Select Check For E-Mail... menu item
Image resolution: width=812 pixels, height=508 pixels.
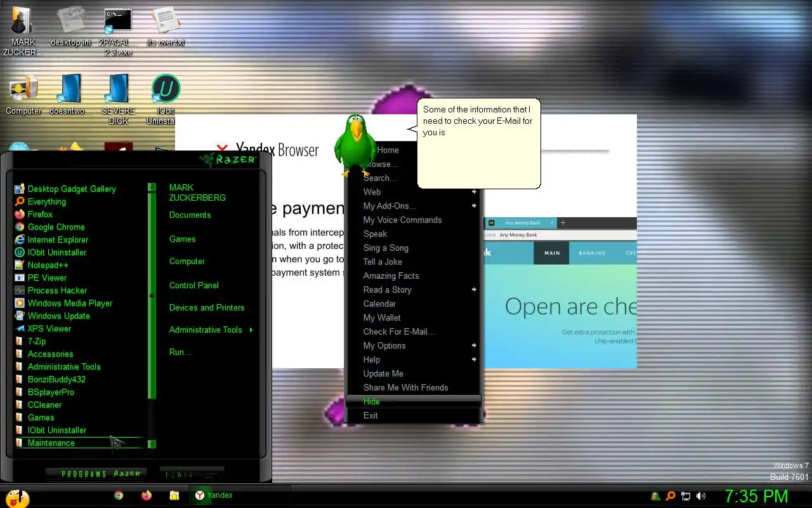(x=413, y=331)
